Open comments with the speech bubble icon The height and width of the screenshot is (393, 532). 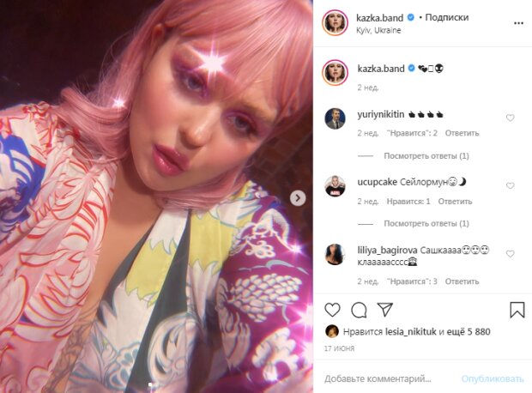tap(359, 310)
